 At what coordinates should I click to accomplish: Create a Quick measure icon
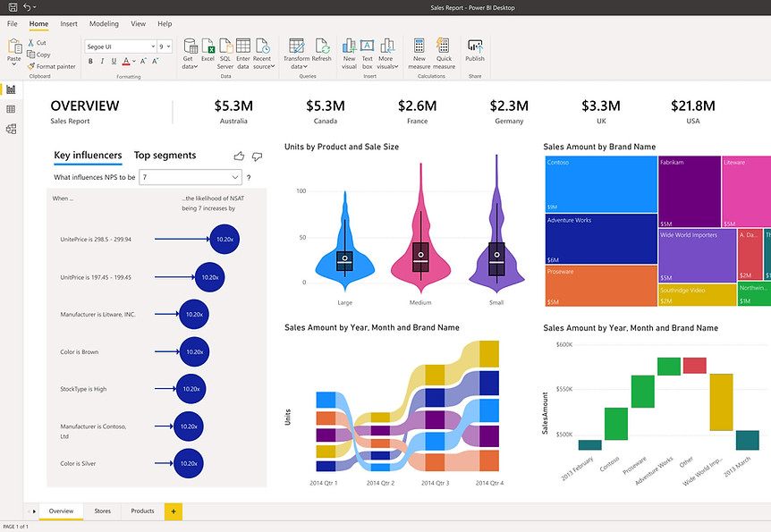tap(443, 46)
